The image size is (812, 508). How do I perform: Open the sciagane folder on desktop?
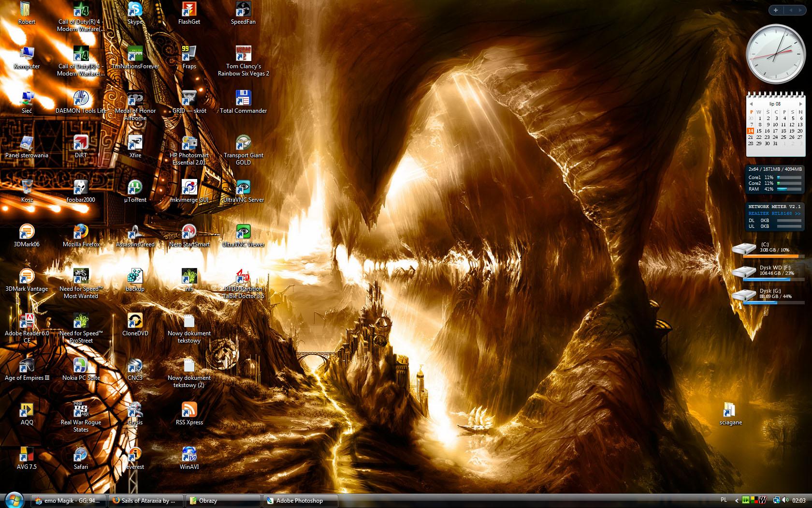pyautogui.click(x=730, y=414)
